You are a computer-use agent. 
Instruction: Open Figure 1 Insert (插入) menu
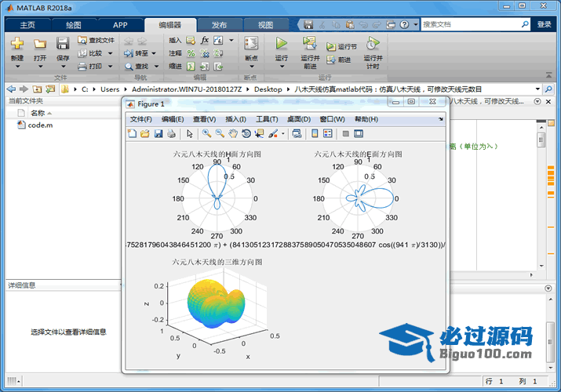236,119
